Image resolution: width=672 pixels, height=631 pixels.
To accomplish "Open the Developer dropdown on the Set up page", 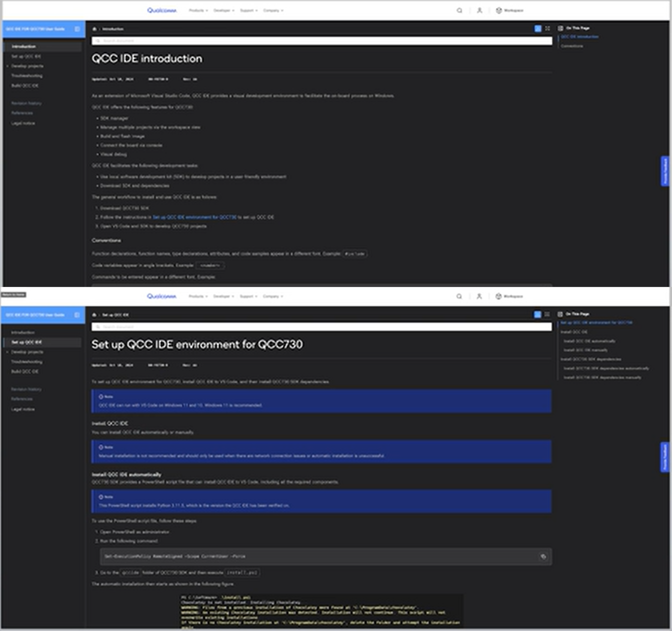I will coord(223,296).
